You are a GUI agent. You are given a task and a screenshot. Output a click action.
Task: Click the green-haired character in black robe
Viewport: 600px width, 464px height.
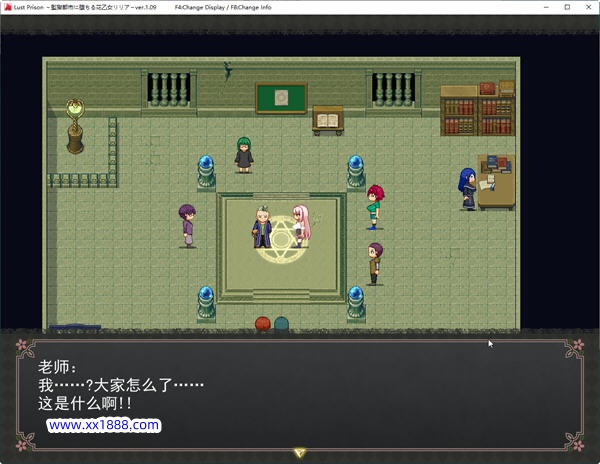pos(244,155)
